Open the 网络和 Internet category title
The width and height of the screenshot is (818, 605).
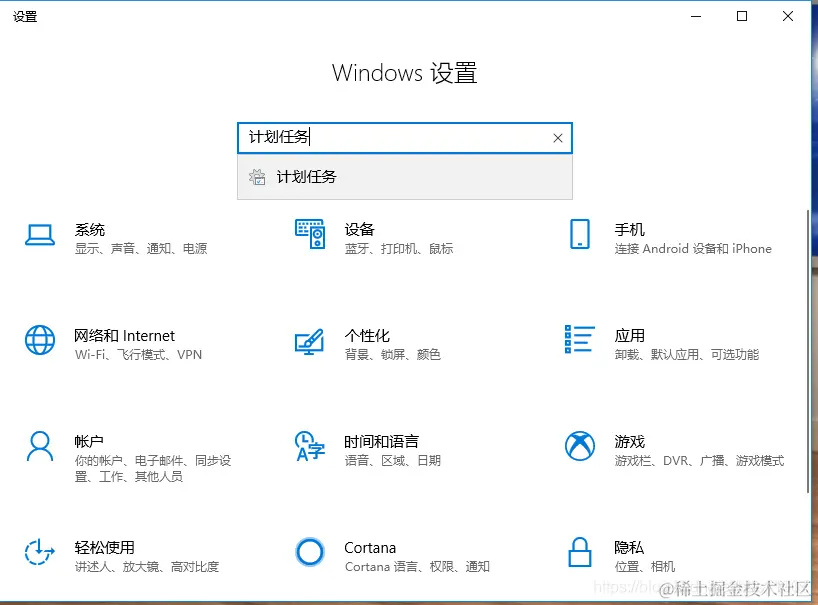pos(124,335)
